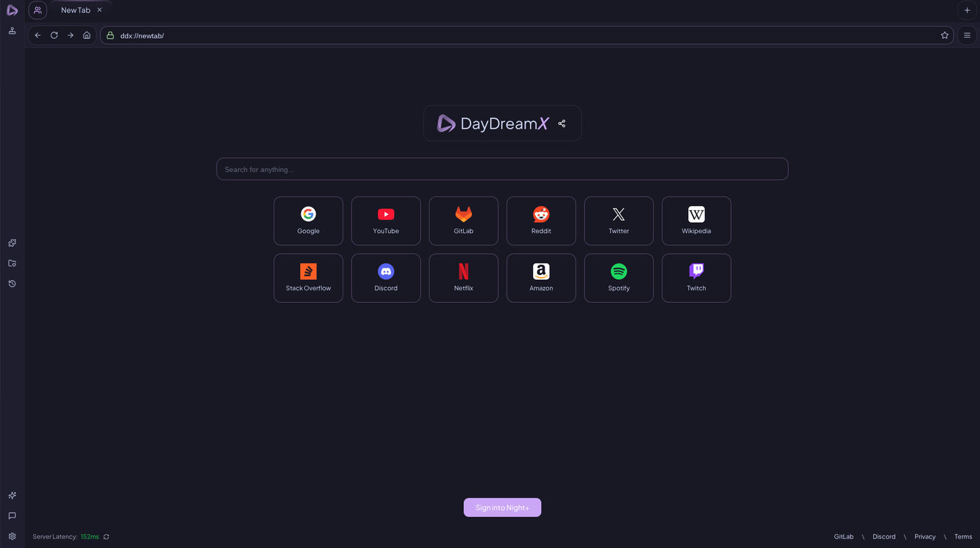The height and width of the screenshot is (548, 980).
Task: Open the GitLab shortcut tile
Action: [463, 221]
